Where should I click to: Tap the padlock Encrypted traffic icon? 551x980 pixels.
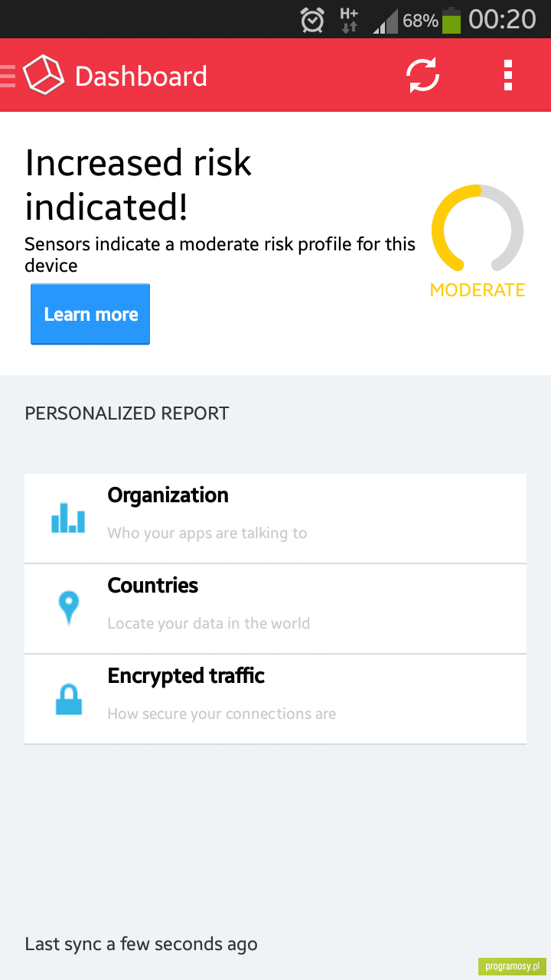coord(69,698)
